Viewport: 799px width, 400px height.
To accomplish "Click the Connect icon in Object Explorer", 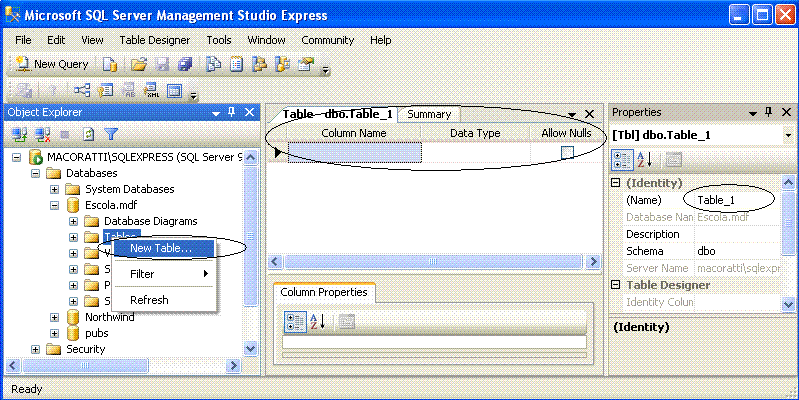I will tap(20, 134).
